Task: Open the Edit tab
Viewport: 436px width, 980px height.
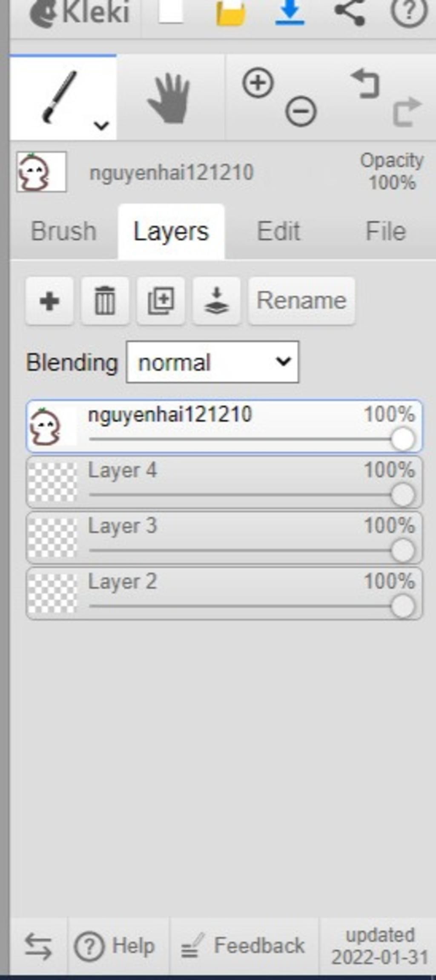Action: coord(278,231)
